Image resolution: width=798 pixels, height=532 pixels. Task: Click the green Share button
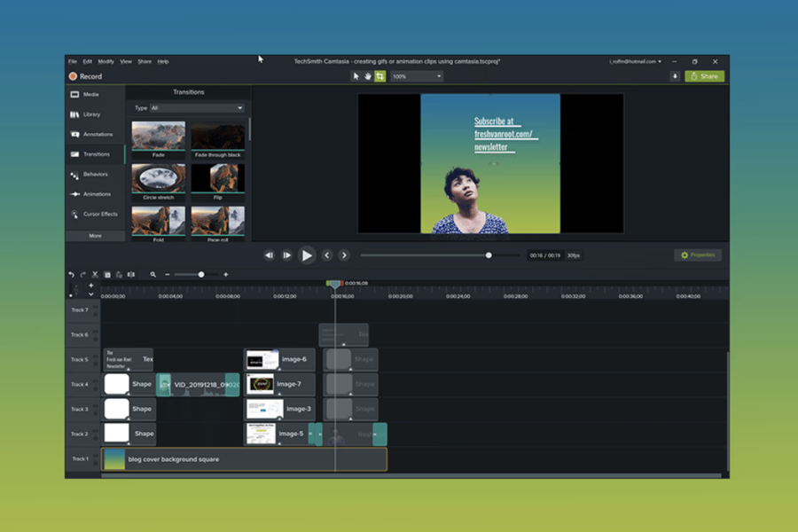click(x=704, y=76)
